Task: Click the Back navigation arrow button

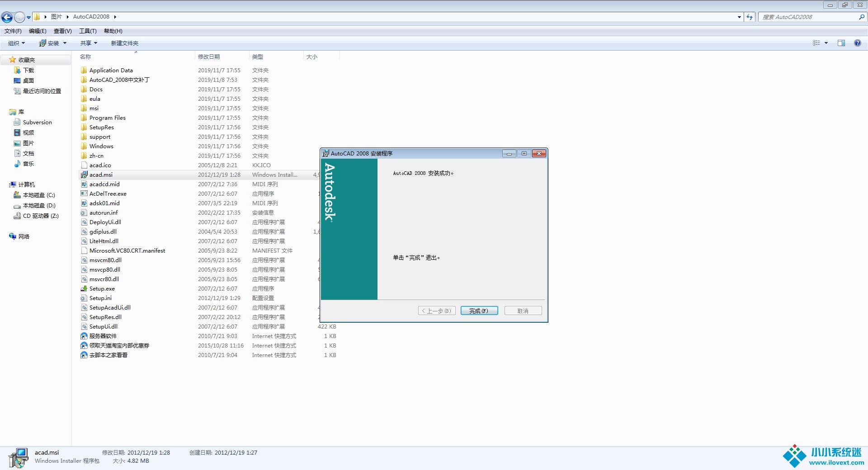Action: click(7, 17)
